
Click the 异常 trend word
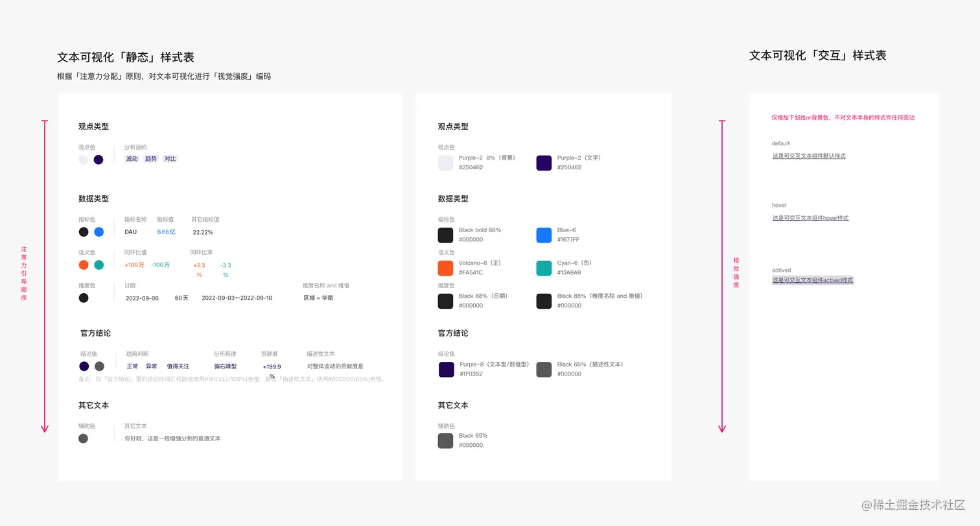click(x=151, y=366)
